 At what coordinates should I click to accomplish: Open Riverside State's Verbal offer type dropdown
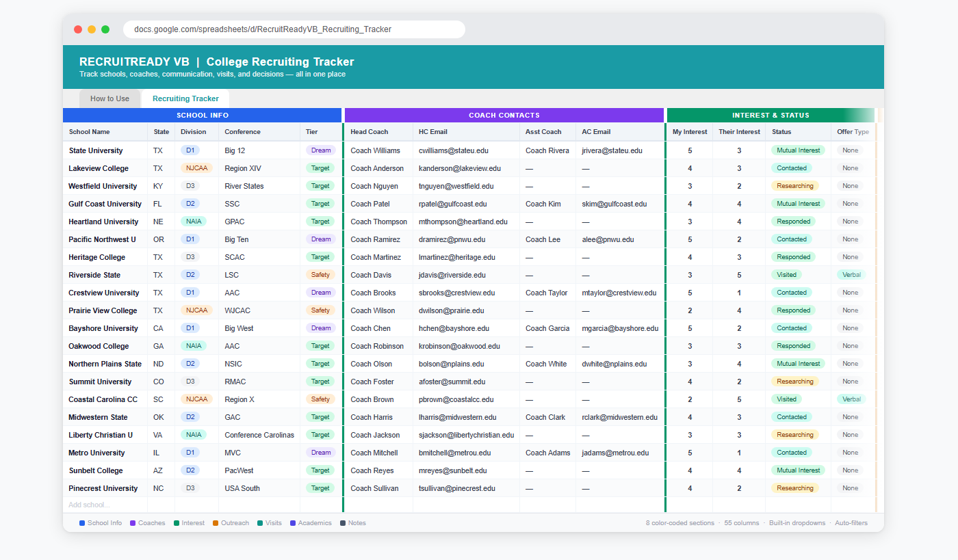(851, 275)
